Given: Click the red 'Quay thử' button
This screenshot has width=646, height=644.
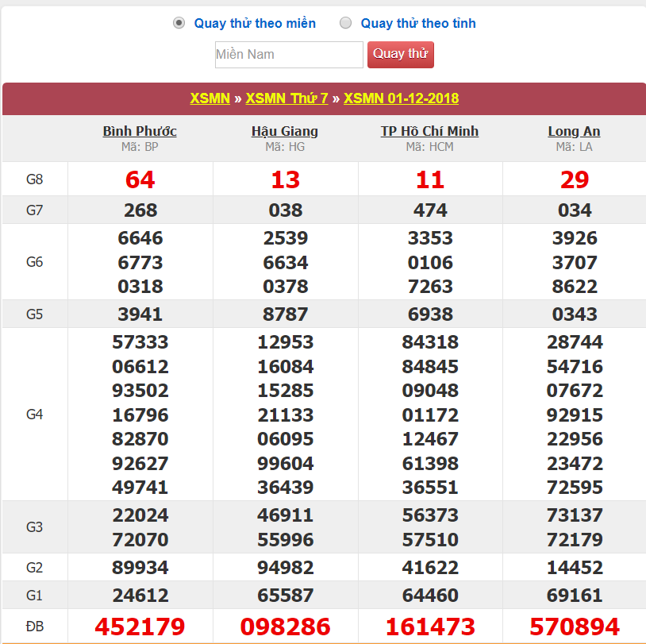Looking at the screenshot, I should tap(401, 55).
